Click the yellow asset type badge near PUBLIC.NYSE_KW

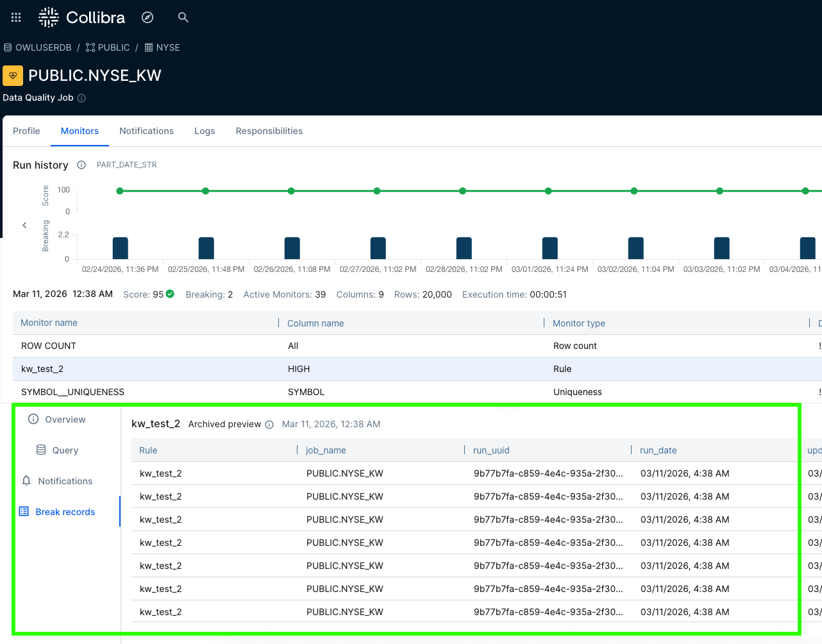pos(12,75)
